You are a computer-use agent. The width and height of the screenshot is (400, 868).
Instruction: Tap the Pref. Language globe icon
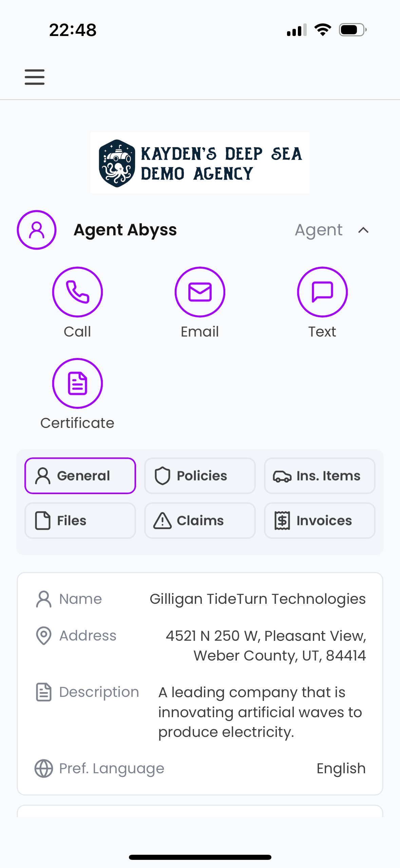44,768
